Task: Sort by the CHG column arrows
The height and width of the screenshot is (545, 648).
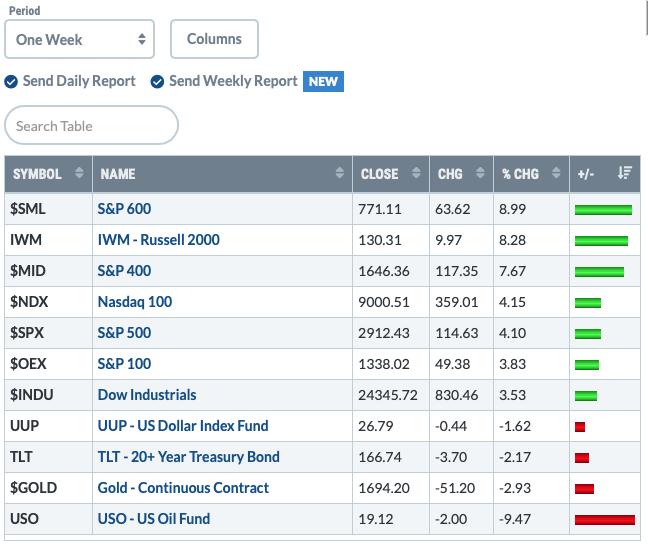Action: pos(480,172)
